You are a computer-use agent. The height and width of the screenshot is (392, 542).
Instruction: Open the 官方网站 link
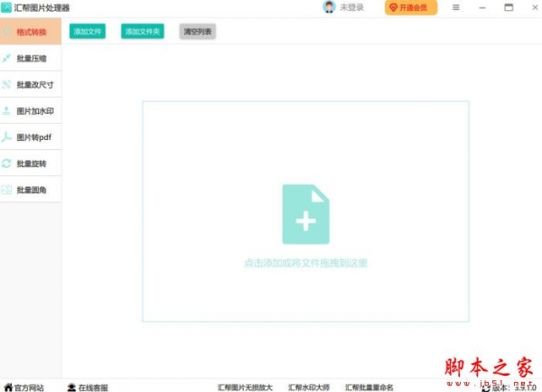(29, 387)
